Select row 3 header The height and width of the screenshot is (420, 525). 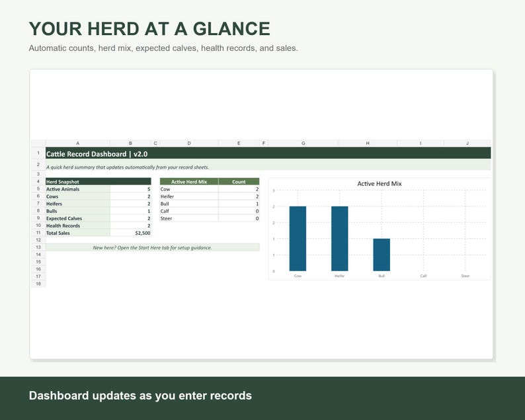tap(38, 174)
